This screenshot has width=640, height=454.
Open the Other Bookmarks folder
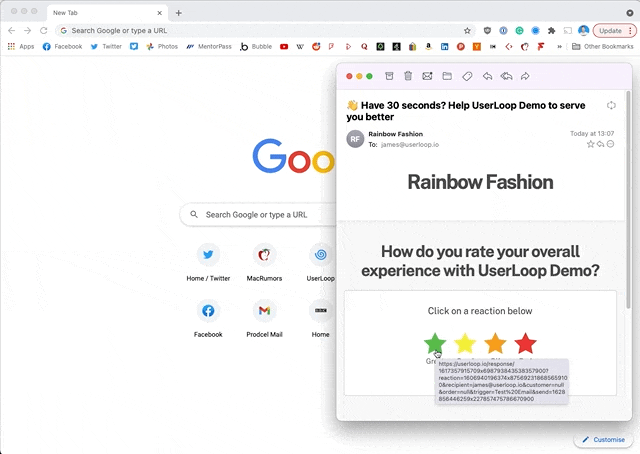602,47
